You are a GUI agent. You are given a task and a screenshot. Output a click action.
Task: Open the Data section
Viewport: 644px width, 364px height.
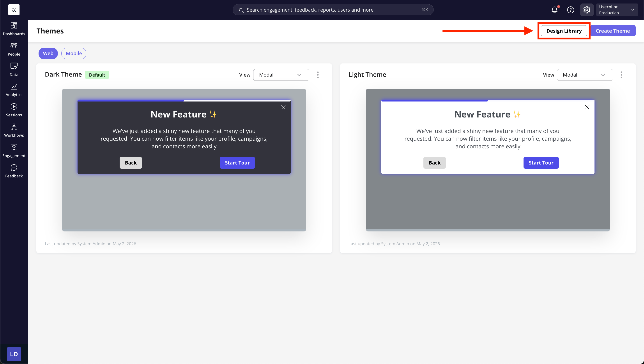tap(14, 70)
